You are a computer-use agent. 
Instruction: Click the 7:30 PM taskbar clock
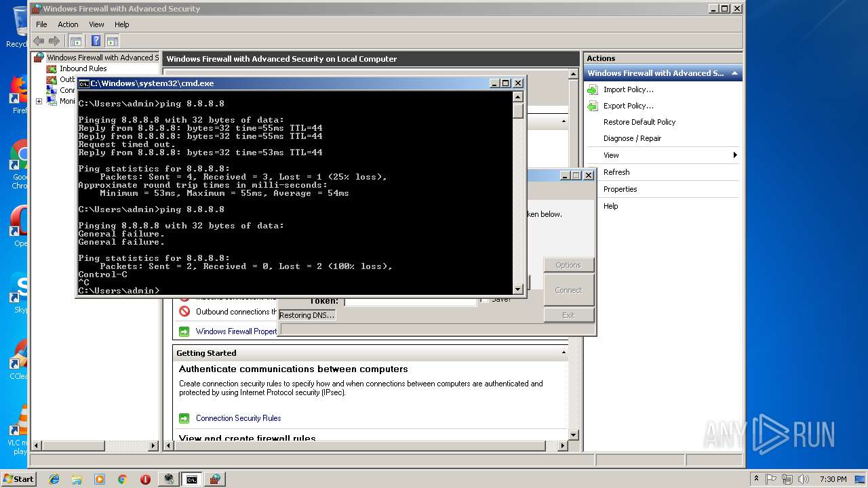coord(833,479)
